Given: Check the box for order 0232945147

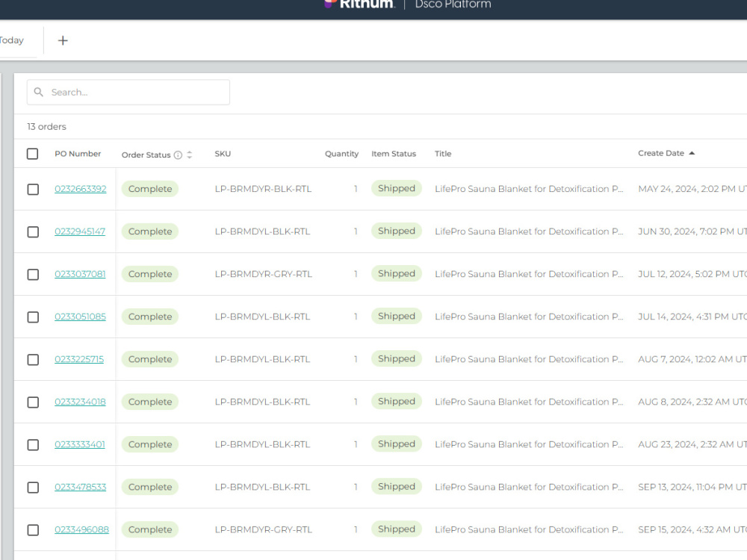Looking at the screenshot, I should coord(33,232).
